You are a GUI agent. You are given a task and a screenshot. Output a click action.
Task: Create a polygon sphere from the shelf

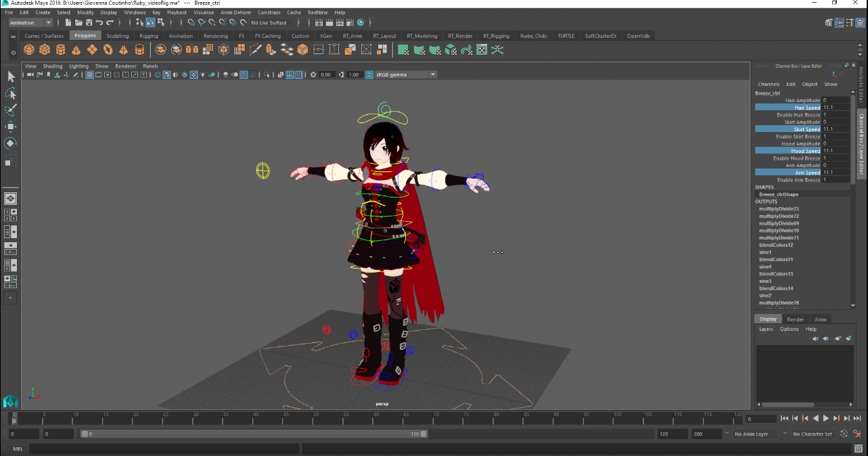(29, 49)
